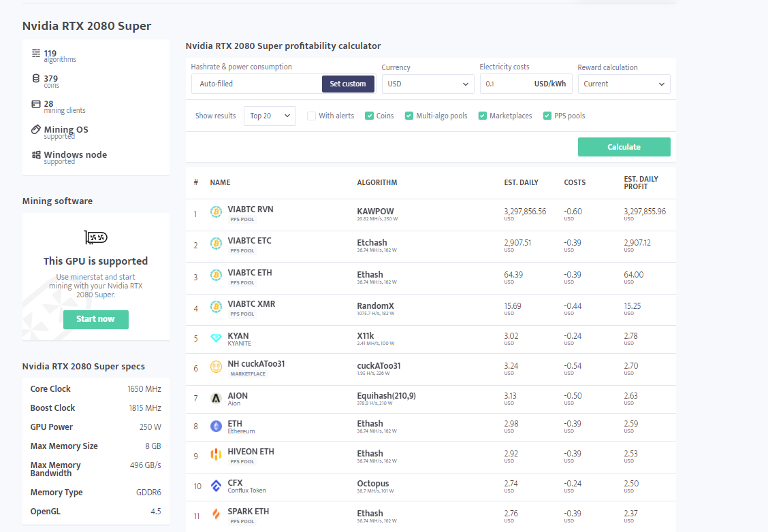Open the Show results Top 20 dropdown
This screenshot has height=532, width=768.
pyautogui.click(x=270, y=116)
